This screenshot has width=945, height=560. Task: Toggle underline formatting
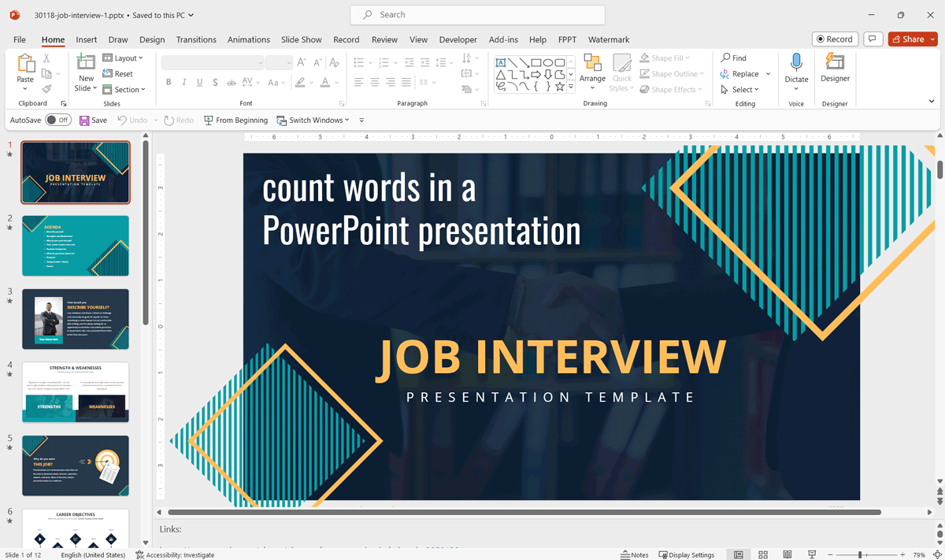(199, 81)
